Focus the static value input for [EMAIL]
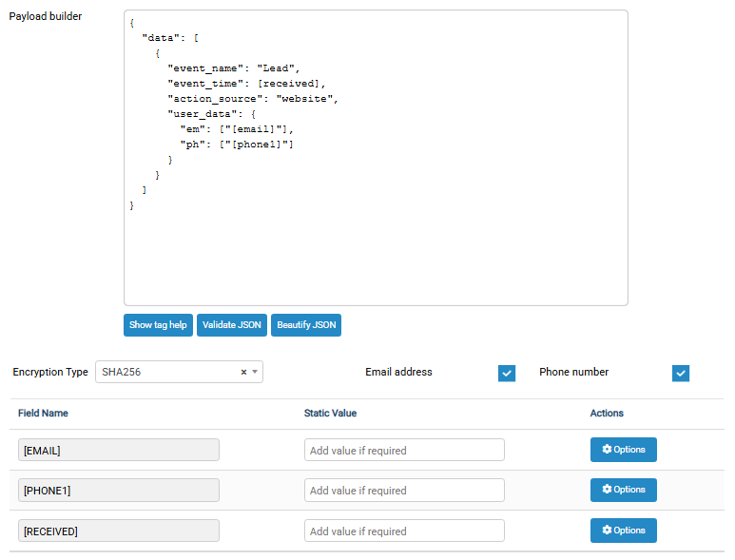Viewport: 735px width, 560px height. (x=404, y=450)
